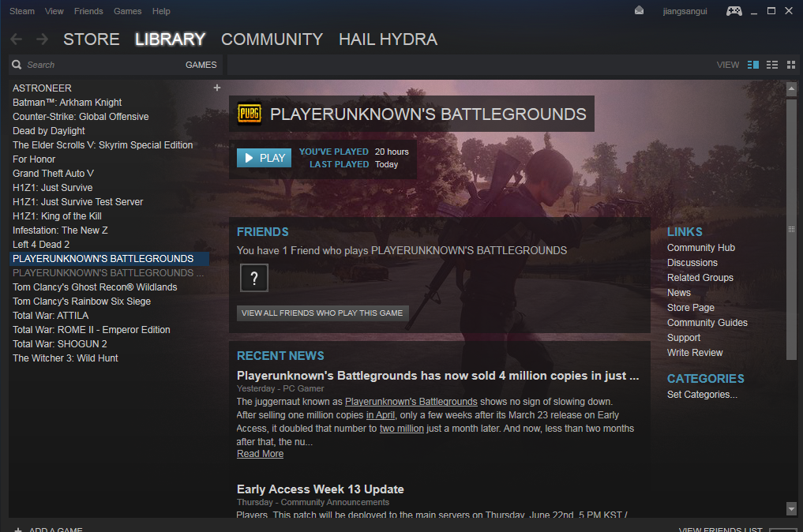The image size is (803, 532).
Task: Open the 'two million' article link
Action: click(x=401, y=429)
